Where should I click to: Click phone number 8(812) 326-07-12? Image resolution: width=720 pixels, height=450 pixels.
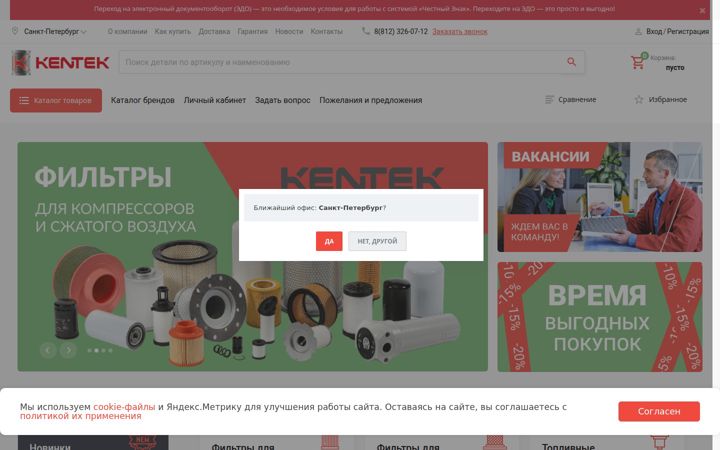coord(400,32)
